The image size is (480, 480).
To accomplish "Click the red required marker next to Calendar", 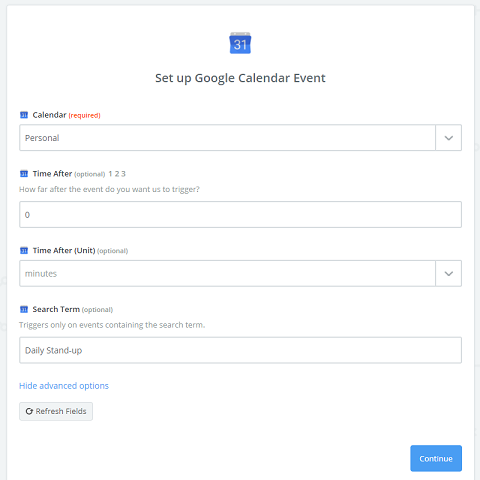I will click(x=84, y=116).
